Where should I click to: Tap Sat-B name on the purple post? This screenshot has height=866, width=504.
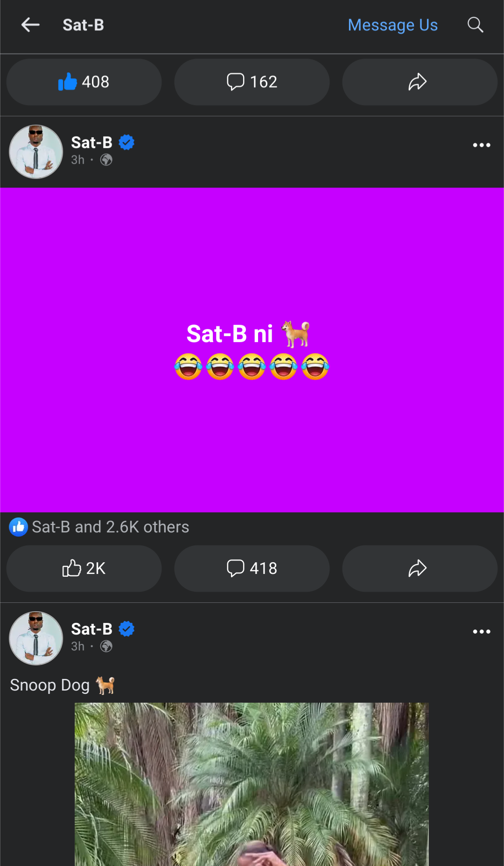pyautogui.click(x=91, y=142)
